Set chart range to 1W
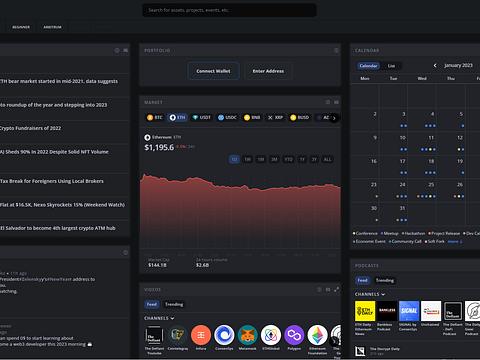The width and height of the screenshot is (480, 360). (247, 159)
